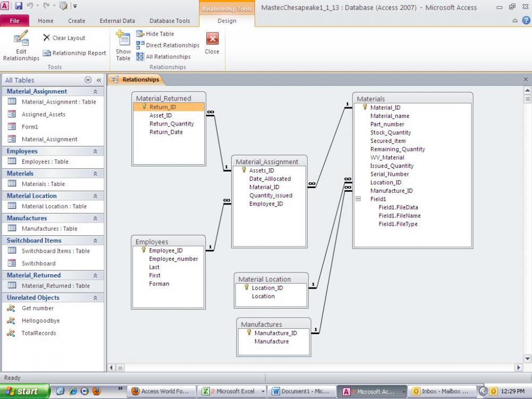The image size is (532, 399).
Task: Click the Save icon in quick access toolbar
Action: [x=19, y=6]
